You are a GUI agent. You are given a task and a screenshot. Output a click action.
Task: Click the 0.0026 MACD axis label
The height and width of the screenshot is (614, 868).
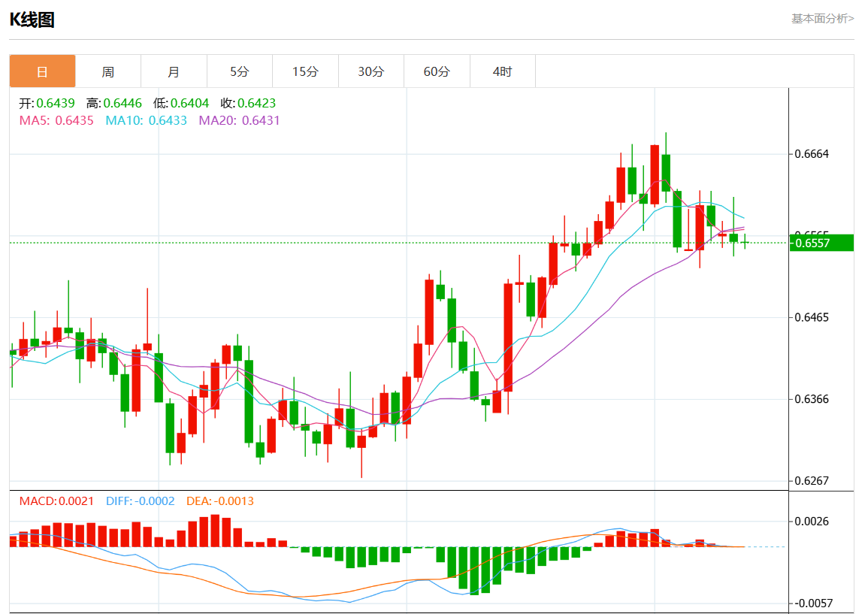812,522
